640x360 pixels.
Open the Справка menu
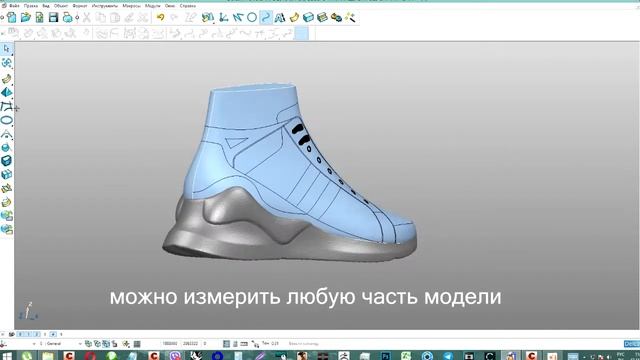coord(188,6)
